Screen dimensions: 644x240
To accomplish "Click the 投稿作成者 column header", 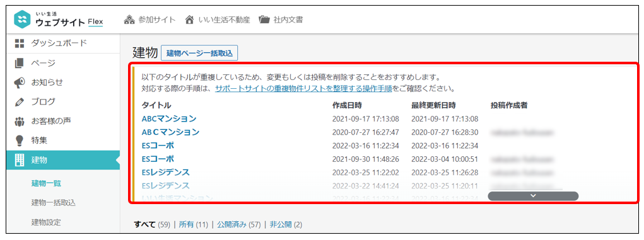I will pyautogui.click(x=509, y=105).
